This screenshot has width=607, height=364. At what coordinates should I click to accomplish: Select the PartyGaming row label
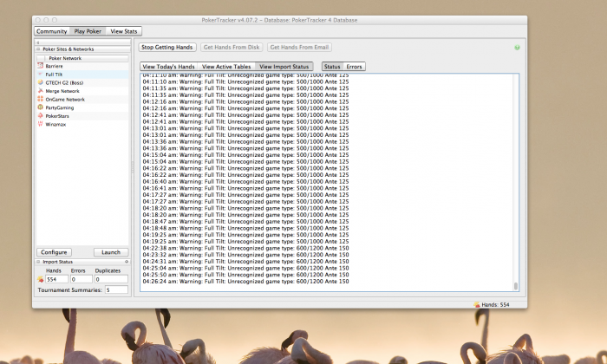[60, 107]
